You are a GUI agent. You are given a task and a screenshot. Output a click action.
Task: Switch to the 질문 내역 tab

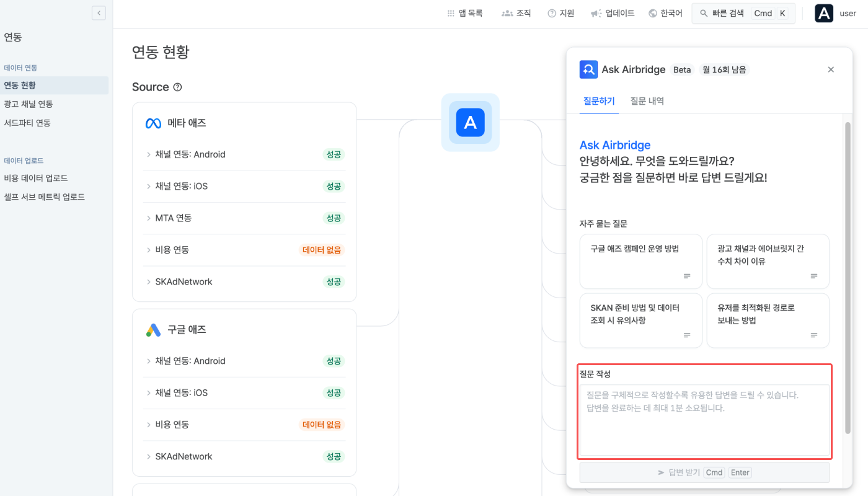[647, 101]
